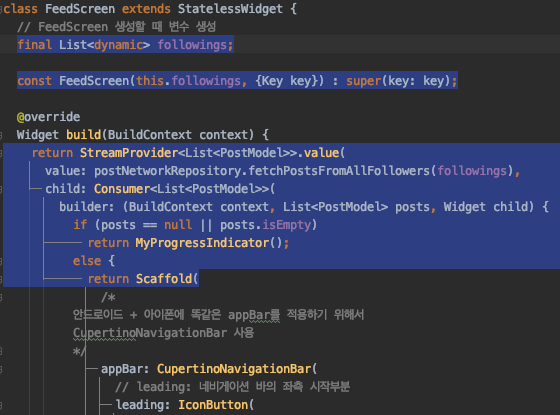This screenshot has height=415, width=560.
Task: Click "return" before MyProgressIndicator
Action: coord(108,243)
